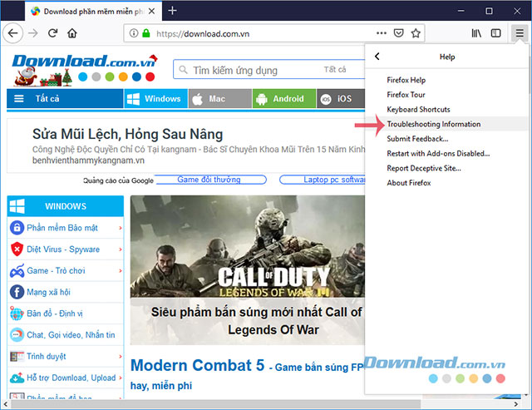Click the red color dot under logo

pos(150,77)
